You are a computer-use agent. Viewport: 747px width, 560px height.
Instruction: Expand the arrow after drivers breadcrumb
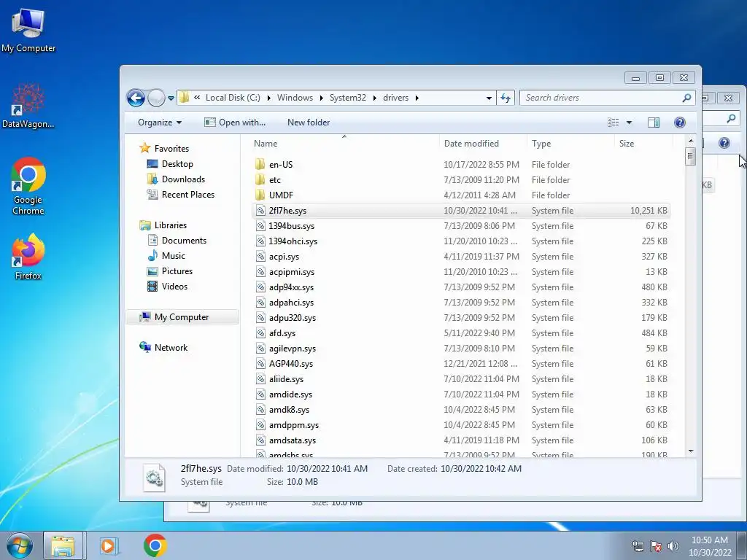pyautogui.click(x=417, y=98)
